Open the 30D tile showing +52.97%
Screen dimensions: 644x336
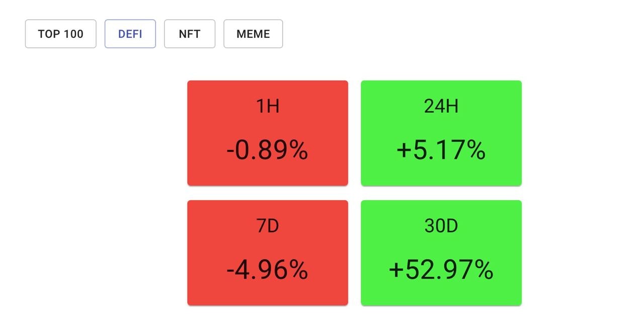pos(441,253)
